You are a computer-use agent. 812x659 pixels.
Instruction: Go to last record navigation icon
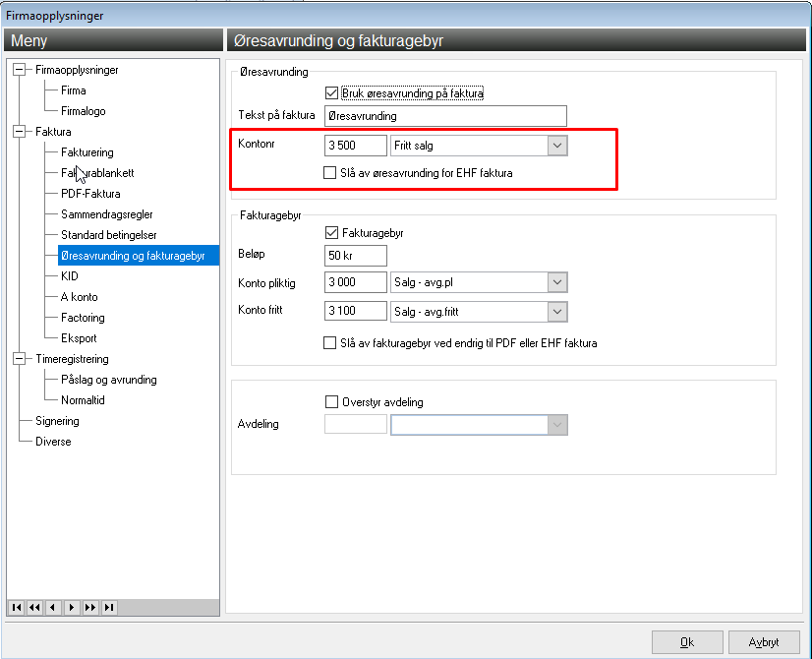pos(109,607)
